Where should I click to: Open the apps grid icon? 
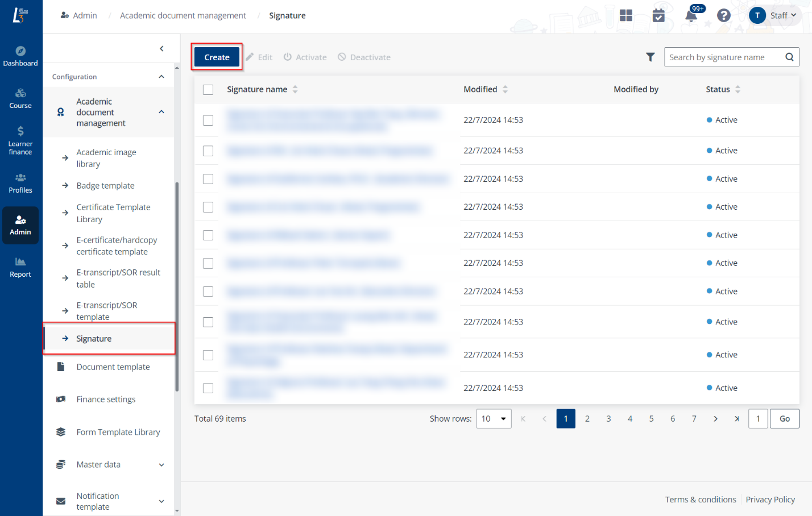tap(626, 15)
